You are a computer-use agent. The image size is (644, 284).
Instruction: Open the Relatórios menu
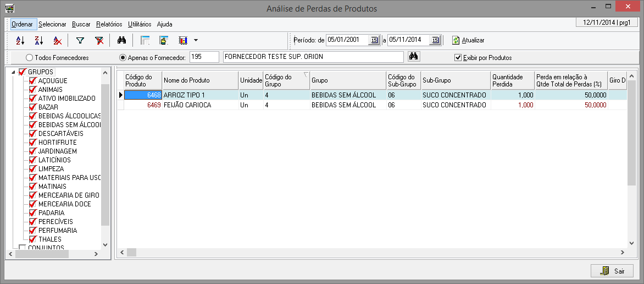[x=109, y=24]
